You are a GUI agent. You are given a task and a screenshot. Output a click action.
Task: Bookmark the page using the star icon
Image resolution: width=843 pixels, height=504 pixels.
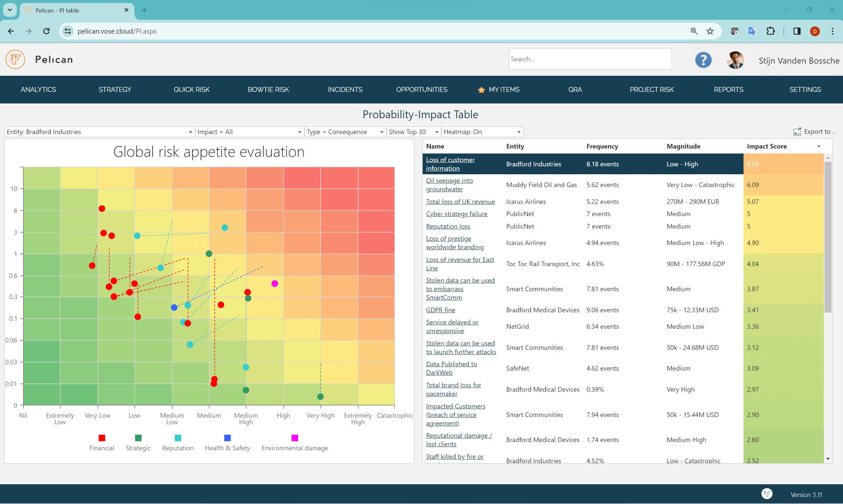(710, 31)
